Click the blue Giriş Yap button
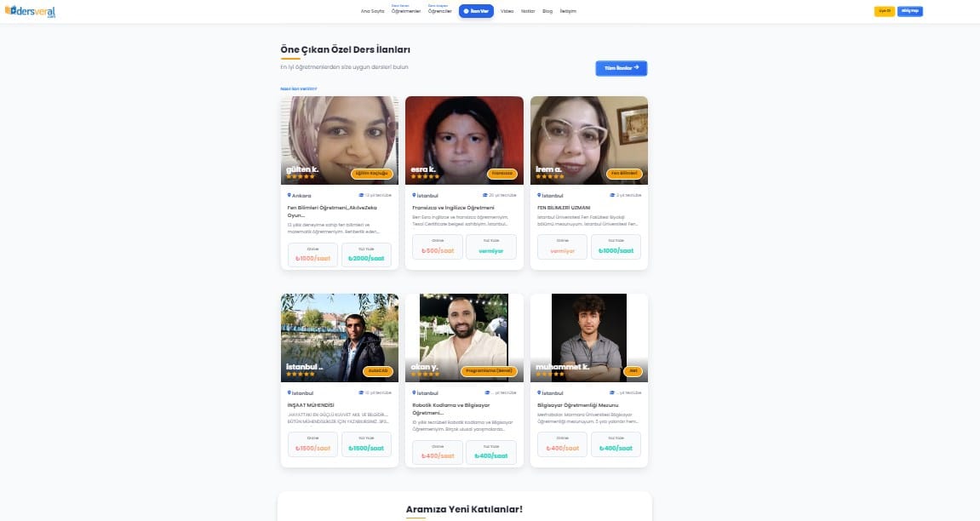Viewport: 980px width, 521px height. pyautogui.click(x=910, y=11)
